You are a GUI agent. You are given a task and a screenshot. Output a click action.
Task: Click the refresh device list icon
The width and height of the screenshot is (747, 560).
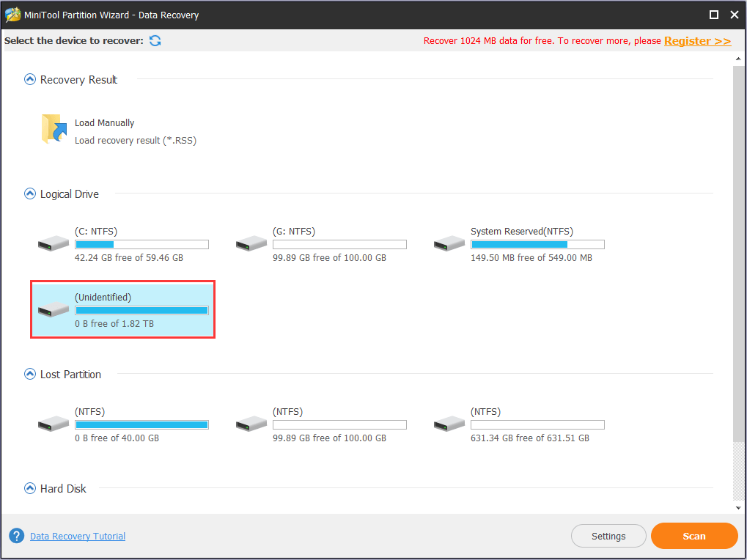(155, 41)
